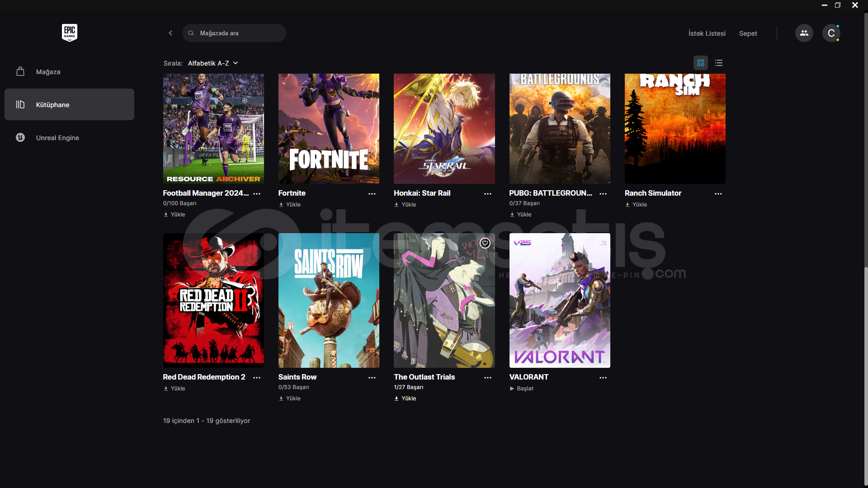Viewport: 868px width, 488px height.
Task: Open Fortnite three-dot options
Action: click(372, 193)
